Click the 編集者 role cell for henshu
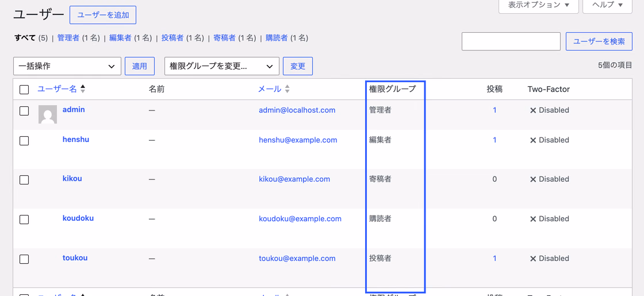The height and width of the screenshot is (296, 644). (380, 140)
